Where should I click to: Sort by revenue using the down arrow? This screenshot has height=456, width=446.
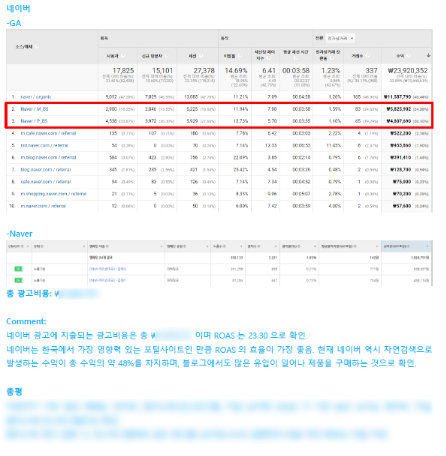click(x=428, y=55)
